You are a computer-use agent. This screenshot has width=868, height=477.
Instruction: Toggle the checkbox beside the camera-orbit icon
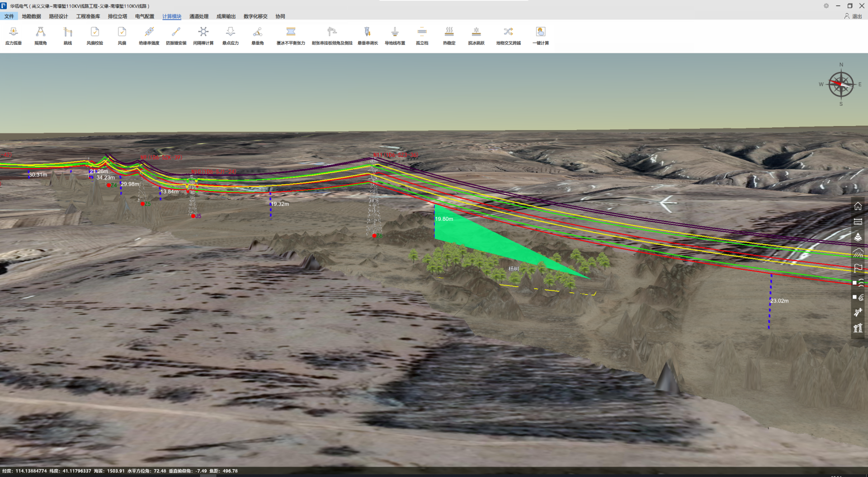tap(854, 297)
